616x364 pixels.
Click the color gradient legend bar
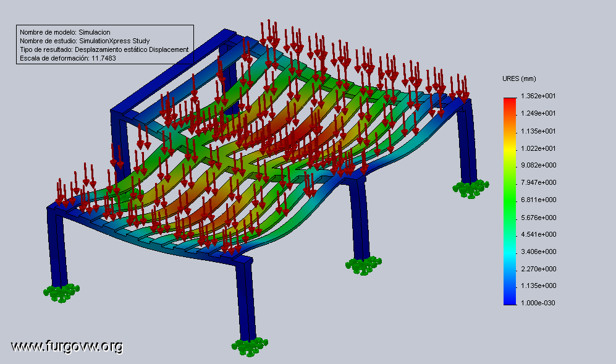point(510,201)
